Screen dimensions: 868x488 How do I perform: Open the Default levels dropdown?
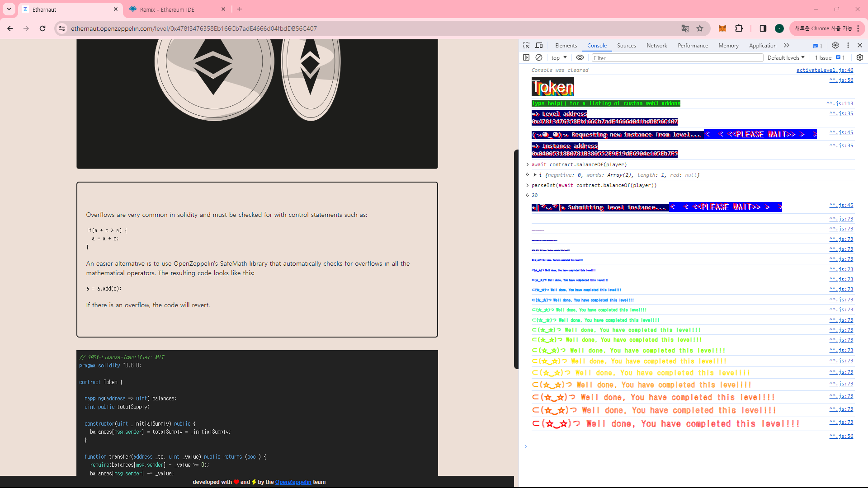coord(786,58)
